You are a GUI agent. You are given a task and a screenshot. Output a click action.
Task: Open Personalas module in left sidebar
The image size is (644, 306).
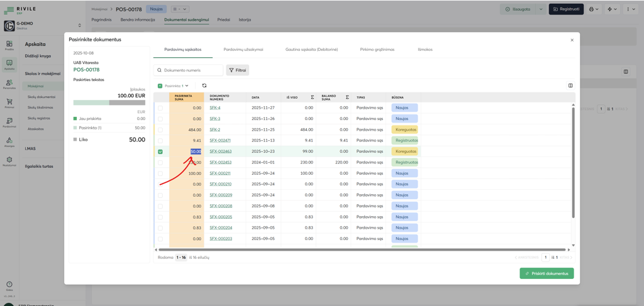pos(9,84)
